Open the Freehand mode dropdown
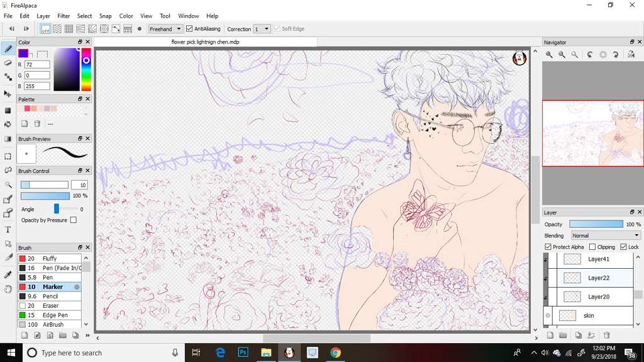Viewport: 644px width, 362px height. click(165, 29)
